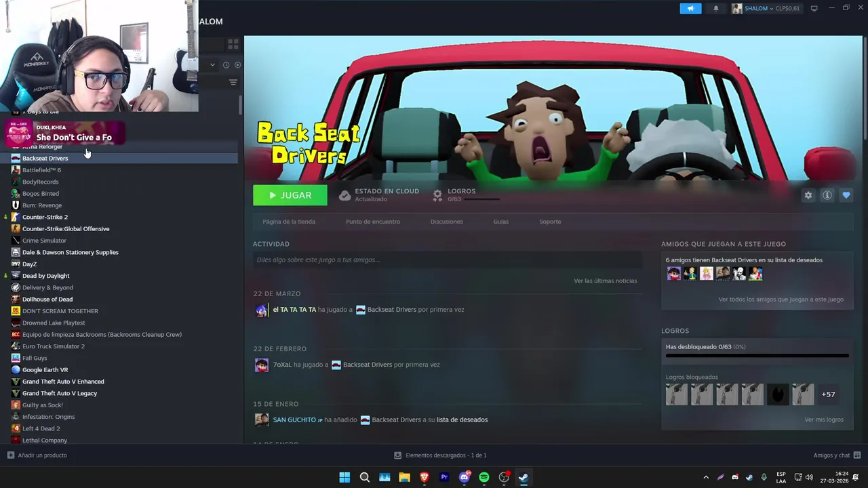868x488 pixels.
Task: Open the game settings gear icon
Action: (808, 195)
